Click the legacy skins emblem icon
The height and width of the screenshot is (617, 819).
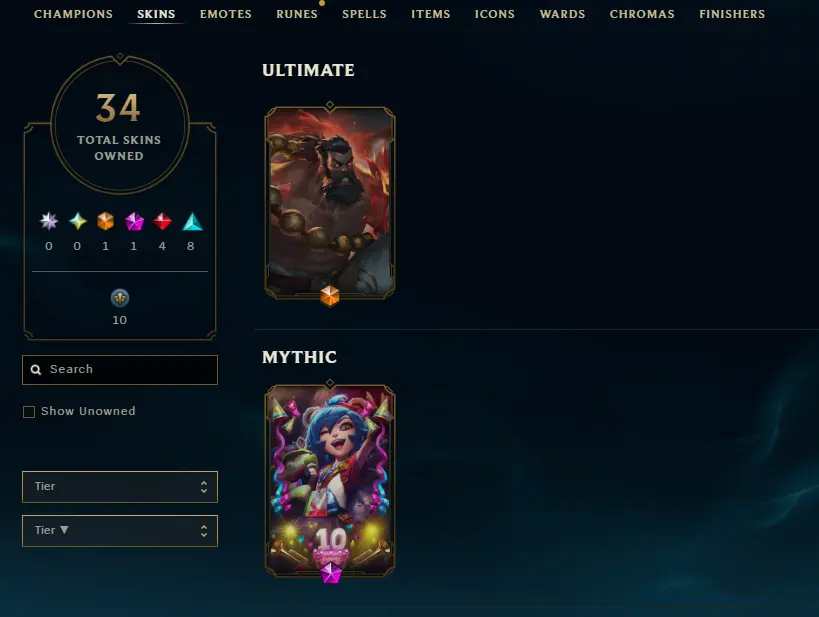click(120, 298)
